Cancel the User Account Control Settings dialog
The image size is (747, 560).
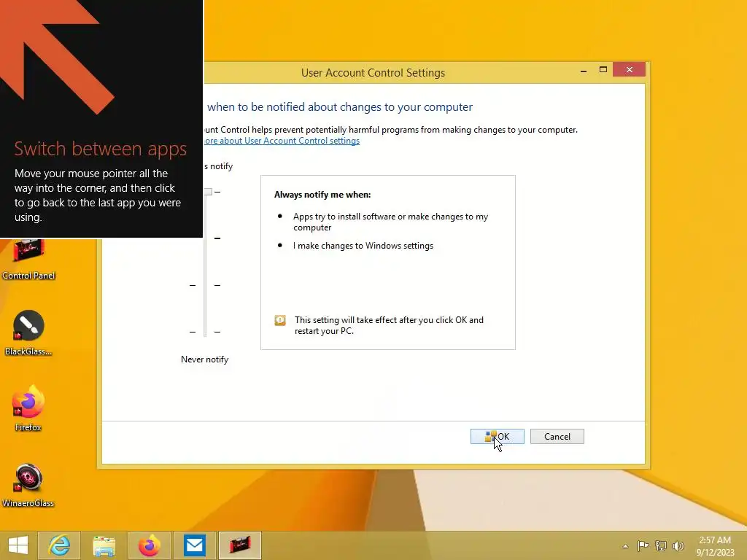[x=557, y=436]
